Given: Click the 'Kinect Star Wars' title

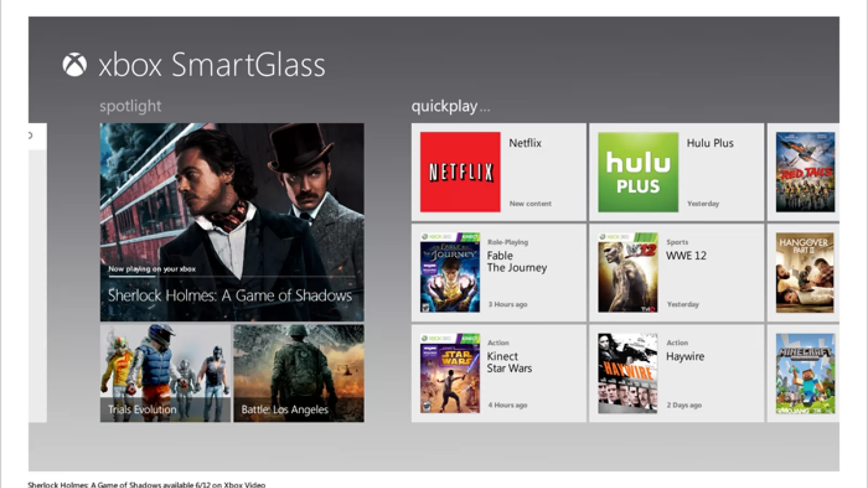Looking at the screenshot, I should click(509, 362).
